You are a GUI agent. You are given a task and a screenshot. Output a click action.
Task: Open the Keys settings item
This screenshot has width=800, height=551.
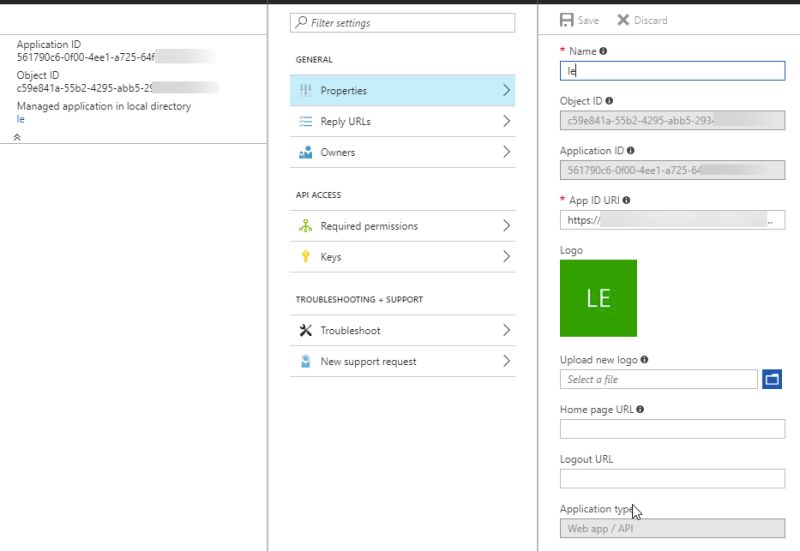403,257
